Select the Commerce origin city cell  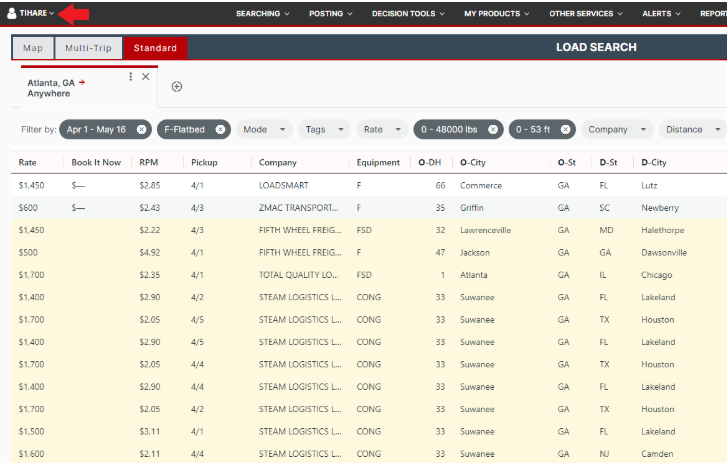(x=481, y=185)
